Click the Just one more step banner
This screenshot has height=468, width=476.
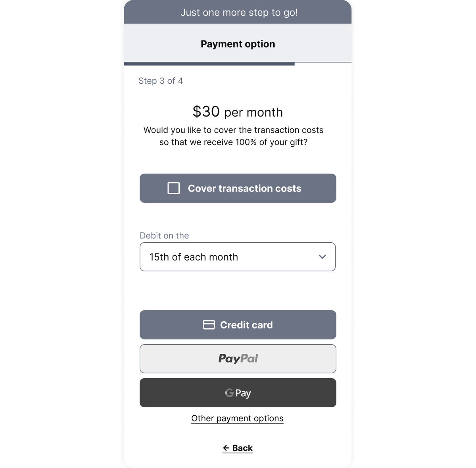[x=239, y=12]
